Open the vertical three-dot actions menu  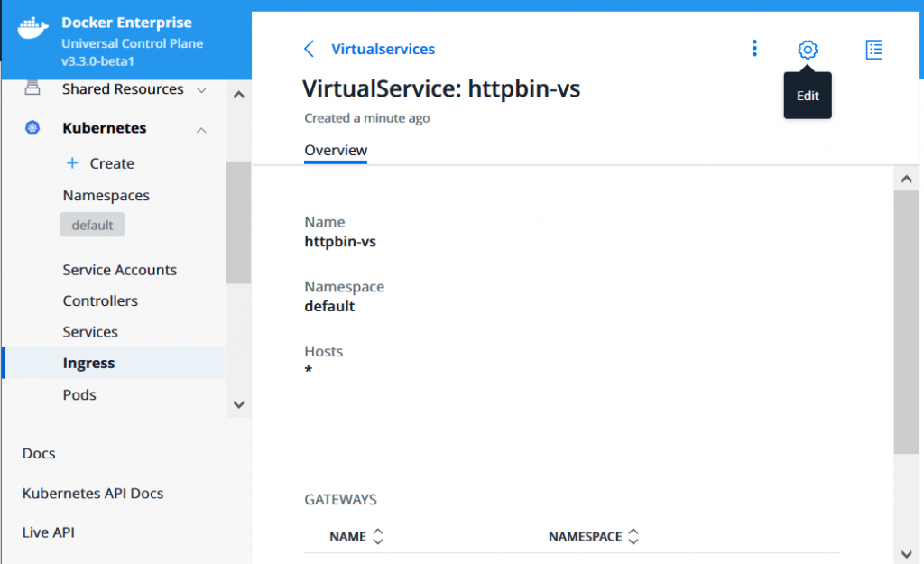(x=754, y=49)
